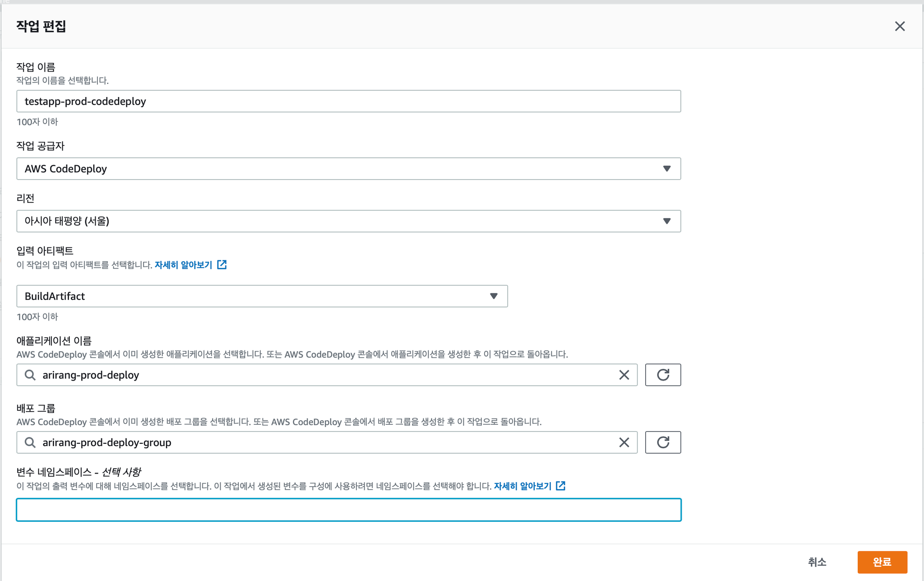Click the arirang-prod-deploy application name field

327,375
